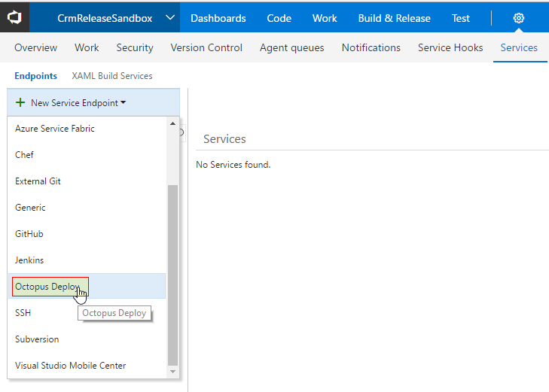Choose Visual Studio Mobile Center endpoint

click(x=87, y=366)
